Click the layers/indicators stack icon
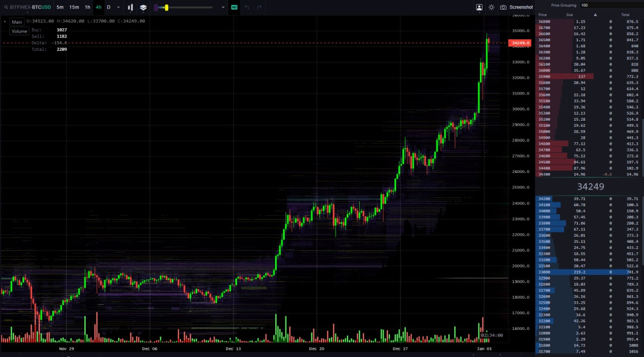Image resolution: width=644 pixels, height=357 pixels. coord(143,8)
